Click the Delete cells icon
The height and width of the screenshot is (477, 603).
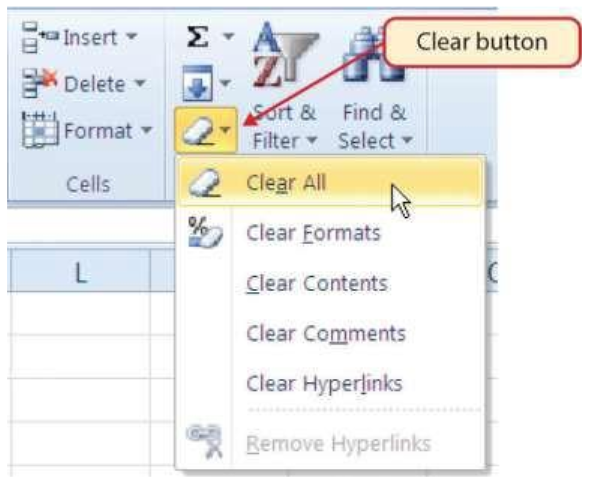[x=40, y=83]
